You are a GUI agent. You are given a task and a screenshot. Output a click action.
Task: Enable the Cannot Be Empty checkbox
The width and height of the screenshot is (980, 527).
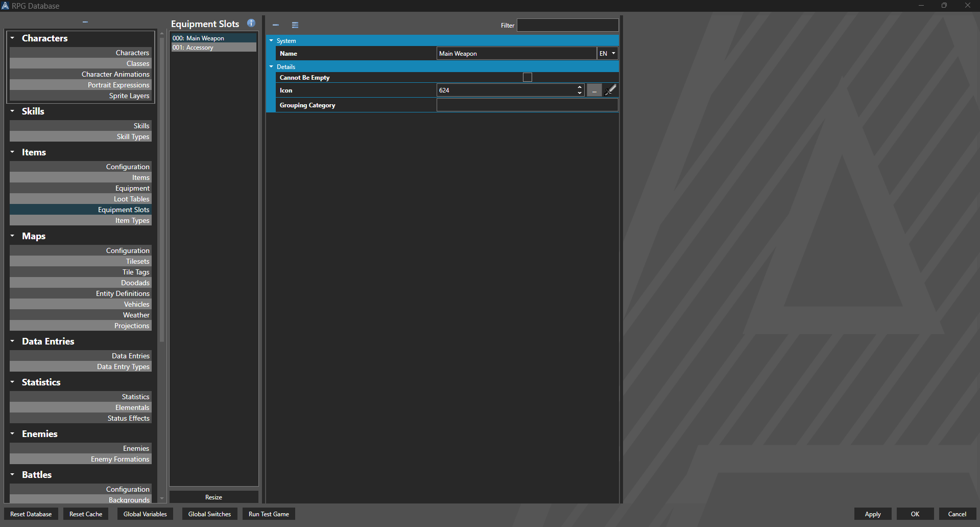point(528,77)
